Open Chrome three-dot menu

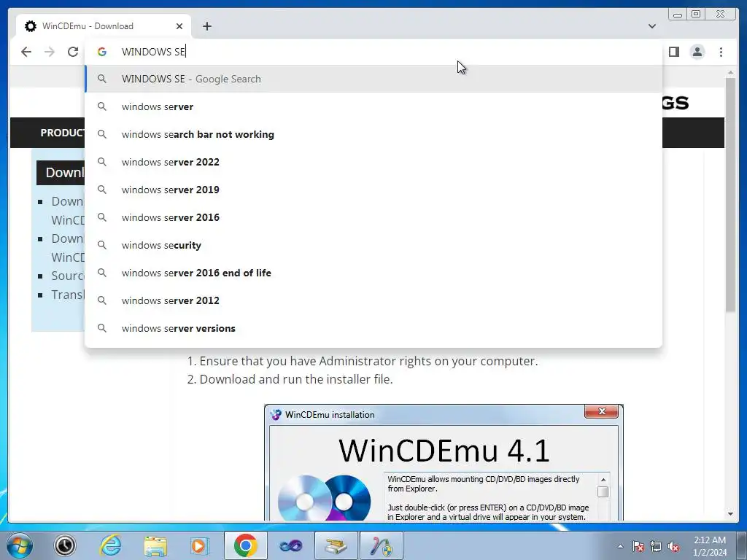click(721, 52)
